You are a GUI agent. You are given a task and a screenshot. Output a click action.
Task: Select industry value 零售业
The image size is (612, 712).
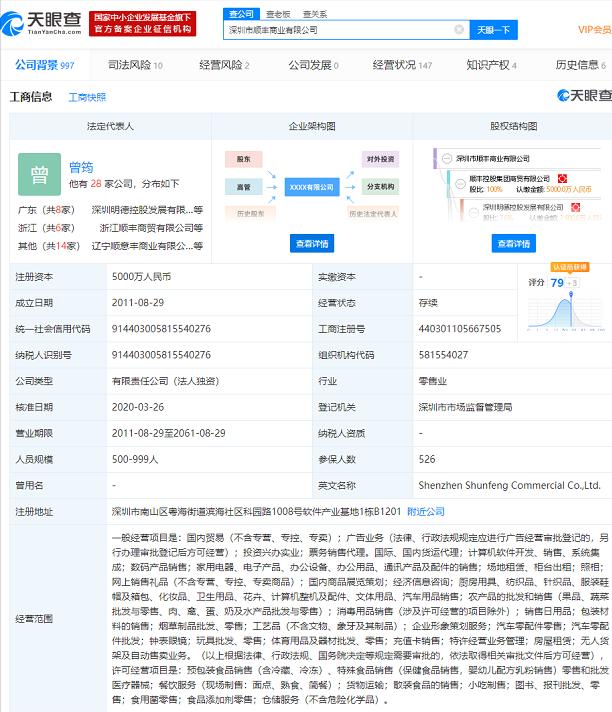(x=433, y=381)
